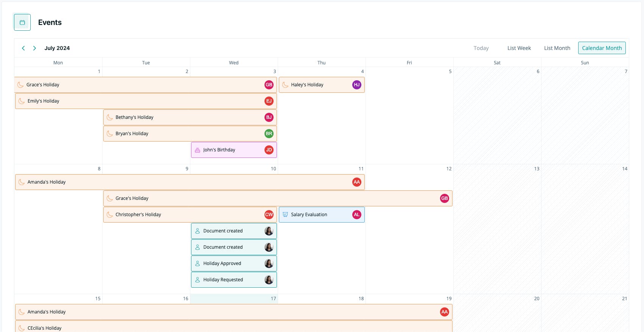Click the BR avatar on Bryan's Holiday
Image resolution: width=644 pixels, height=332 pixels.
click(269, 134)
